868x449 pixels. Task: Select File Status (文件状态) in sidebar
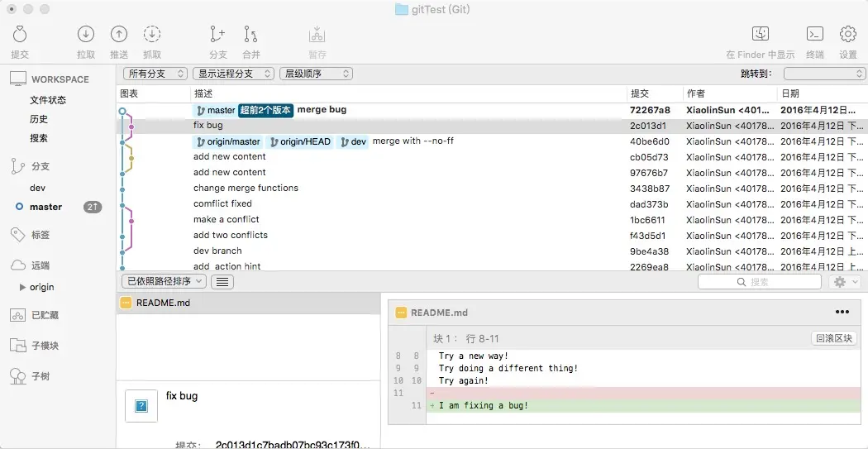tap(48, 100)
